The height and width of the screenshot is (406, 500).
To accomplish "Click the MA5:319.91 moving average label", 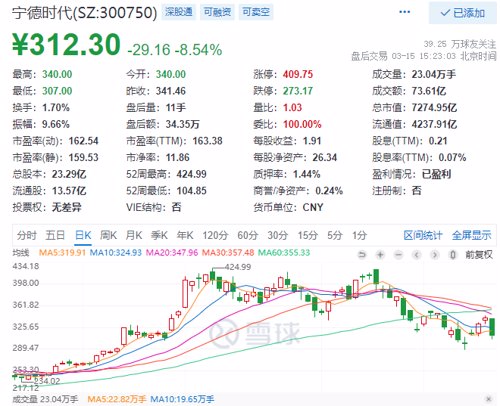I will tap(62, 253).
